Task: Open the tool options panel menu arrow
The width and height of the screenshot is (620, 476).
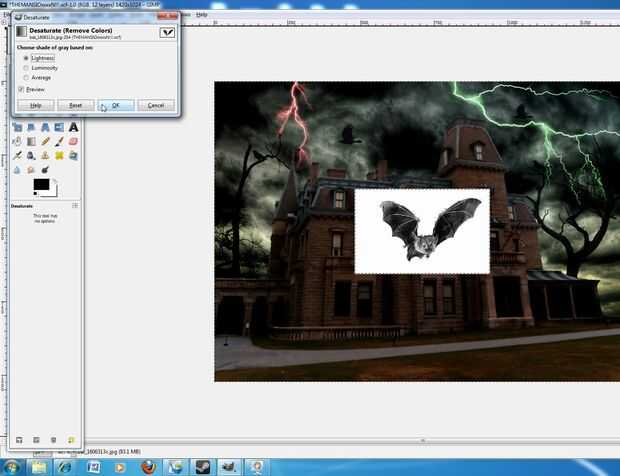Action: coord(75,206)
